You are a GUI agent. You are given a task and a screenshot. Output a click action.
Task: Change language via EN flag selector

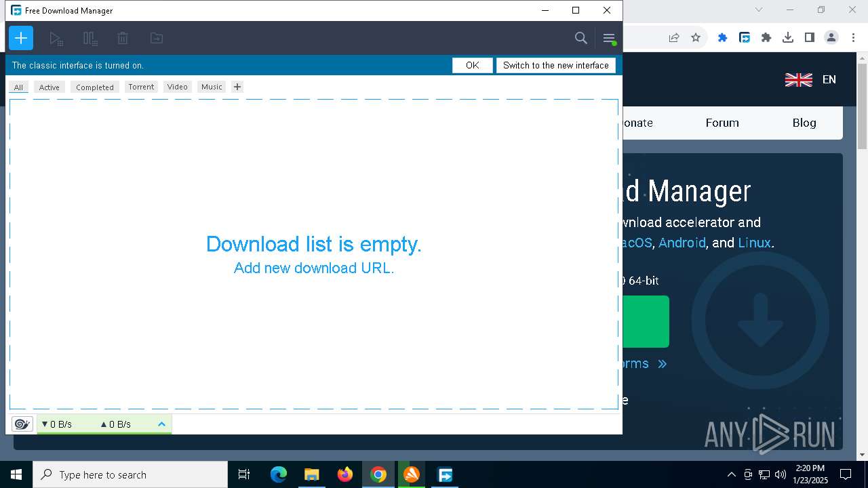tap(810, 80)
